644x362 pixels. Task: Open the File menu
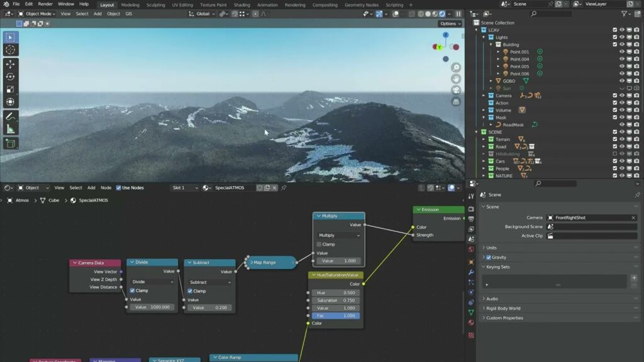point(16,4)
